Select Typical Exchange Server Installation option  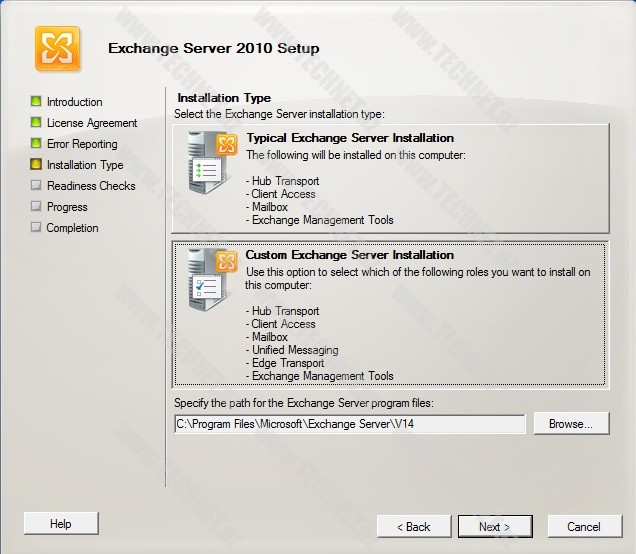(350, 139)
